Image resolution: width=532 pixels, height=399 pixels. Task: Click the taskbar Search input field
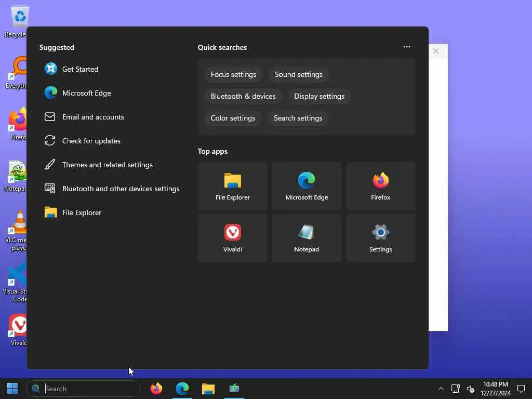pos(83,389)
